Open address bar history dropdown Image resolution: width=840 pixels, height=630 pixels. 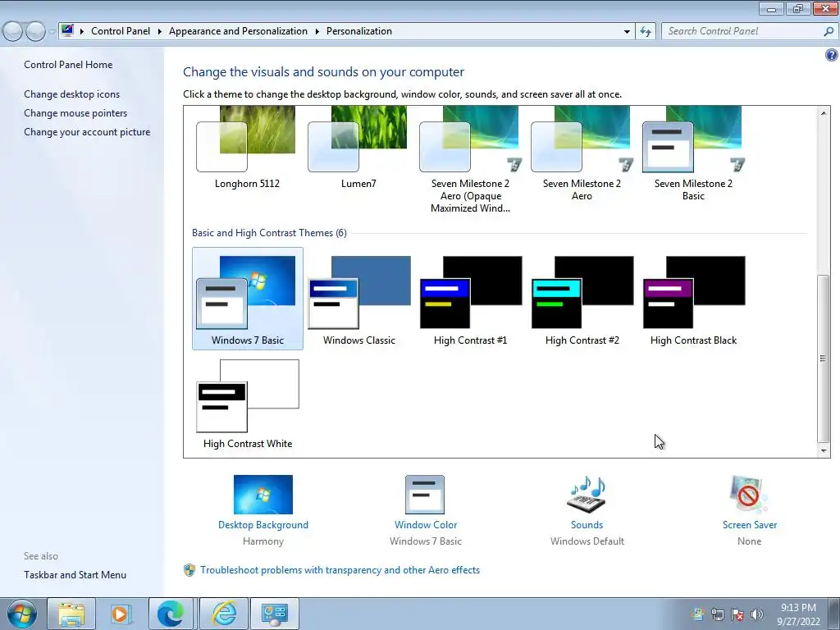627,32
